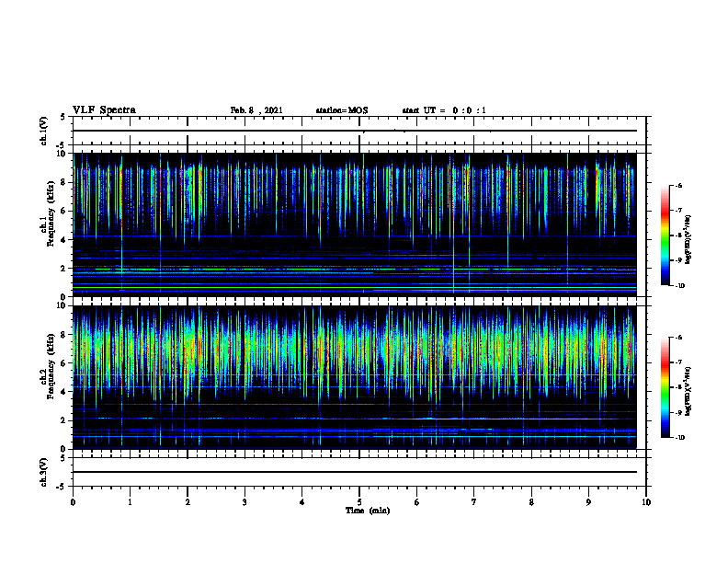This screenshot has width=728, height=563.
Task: Click time axis tick label "0"
Action: (x=73, y=502)
